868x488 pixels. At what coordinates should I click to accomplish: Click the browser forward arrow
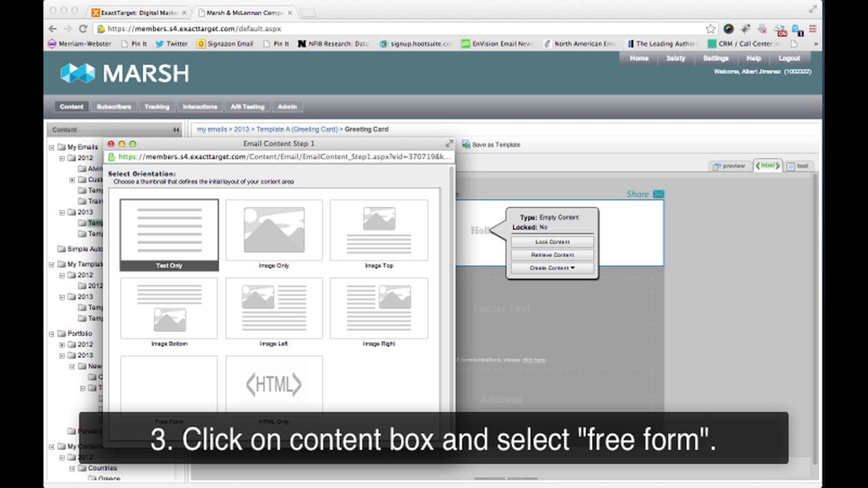pos(68,28)
